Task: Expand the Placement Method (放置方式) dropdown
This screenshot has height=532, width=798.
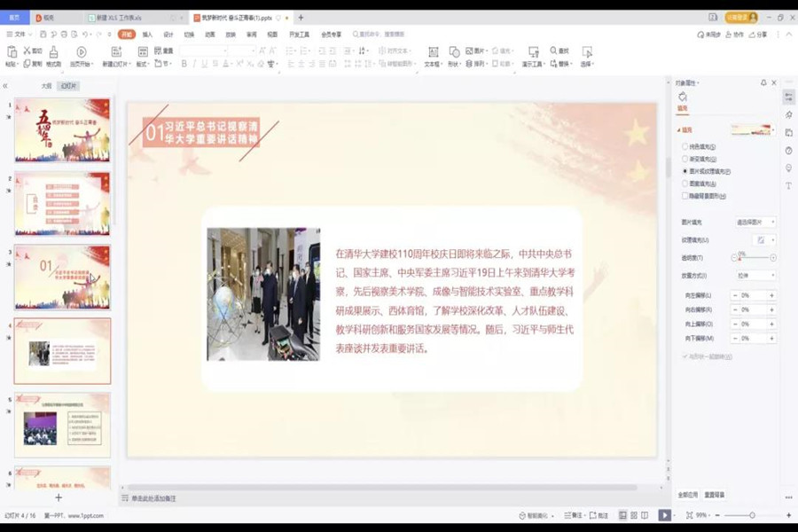Action: [x=755, y=276]
